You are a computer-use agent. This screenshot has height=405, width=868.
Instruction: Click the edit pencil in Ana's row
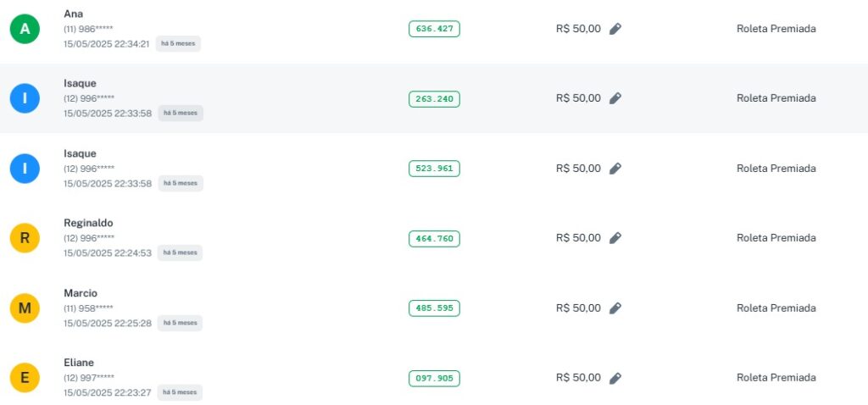pos(615,29)
